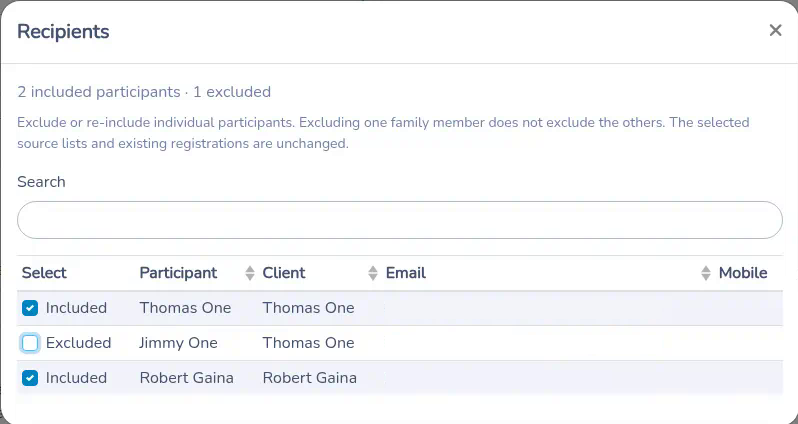Click the Search field label

coord(41,182)
